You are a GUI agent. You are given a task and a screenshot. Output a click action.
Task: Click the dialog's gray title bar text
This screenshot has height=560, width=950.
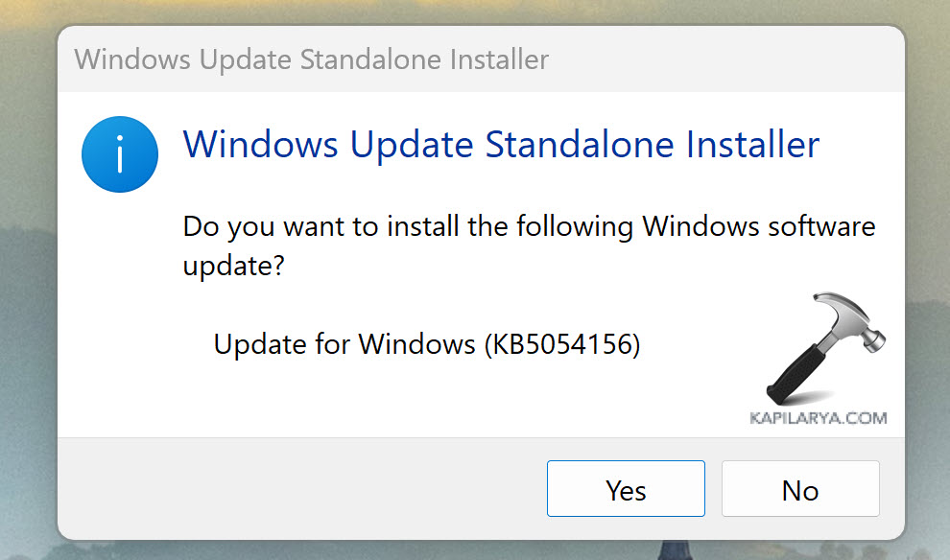coord(312,59)
